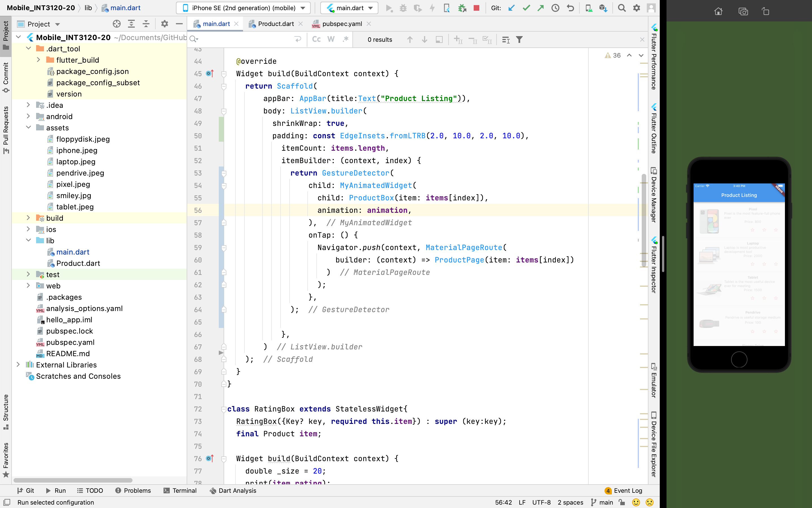Switch to Product.dart editor tab
The width and height of the screenshot is (812, 508).
pos(276,24)
